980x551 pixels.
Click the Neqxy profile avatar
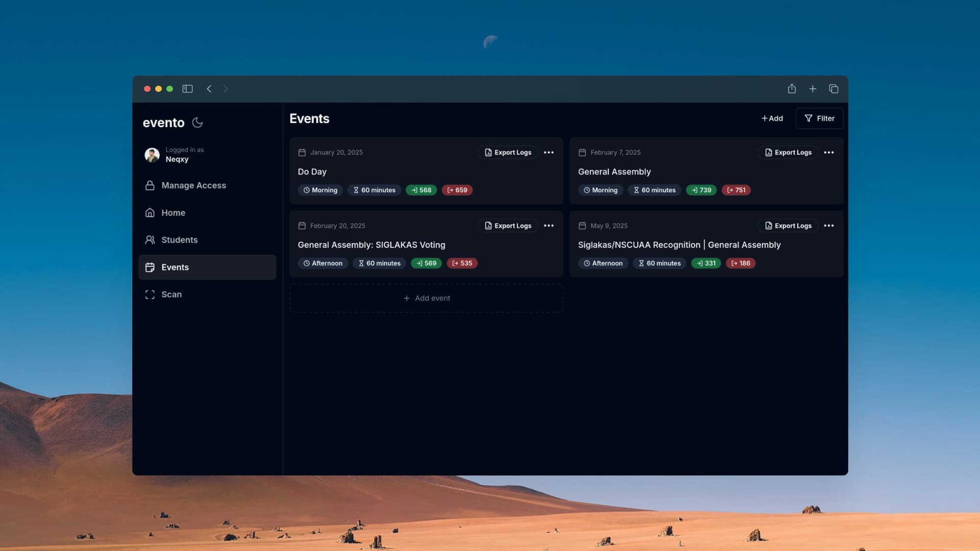coord(152,155)
